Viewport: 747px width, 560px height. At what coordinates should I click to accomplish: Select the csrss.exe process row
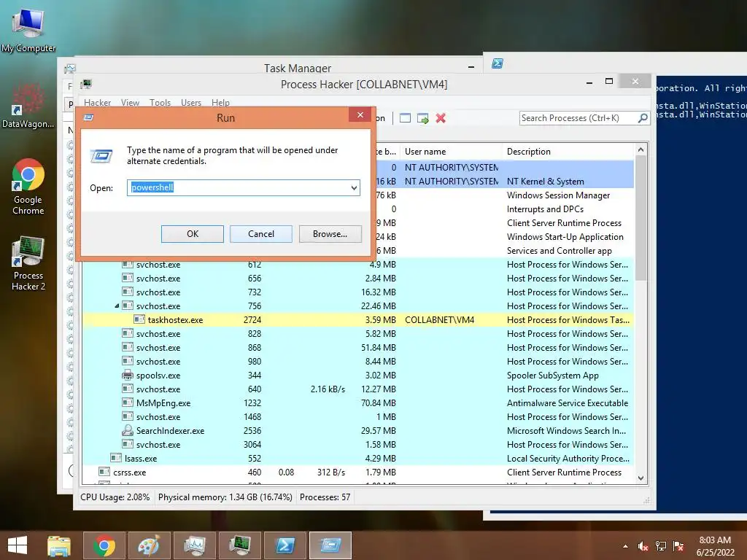pos(357,472)
